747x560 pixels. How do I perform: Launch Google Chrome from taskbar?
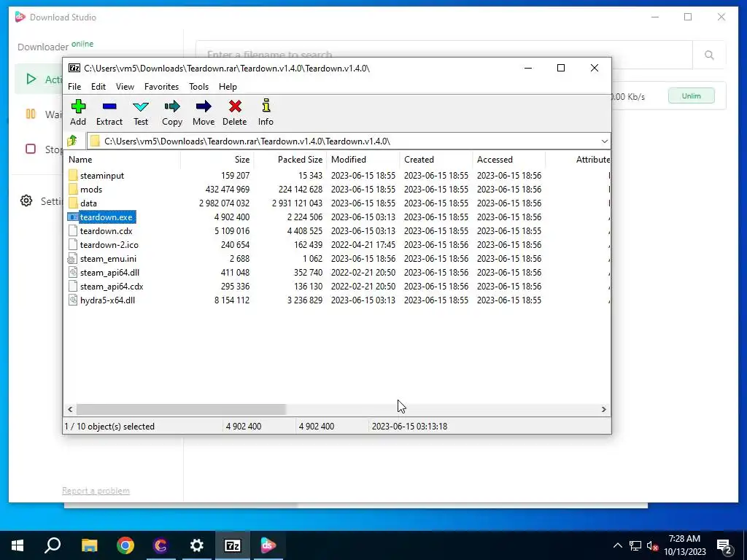coord(125,545)
